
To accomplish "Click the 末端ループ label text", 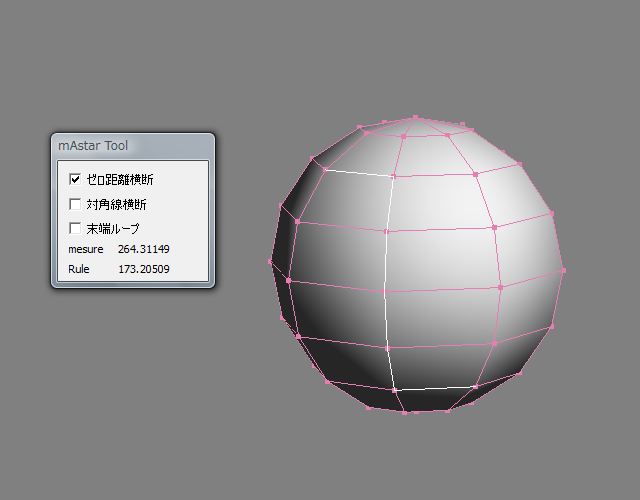I will [x=113, y=229].
